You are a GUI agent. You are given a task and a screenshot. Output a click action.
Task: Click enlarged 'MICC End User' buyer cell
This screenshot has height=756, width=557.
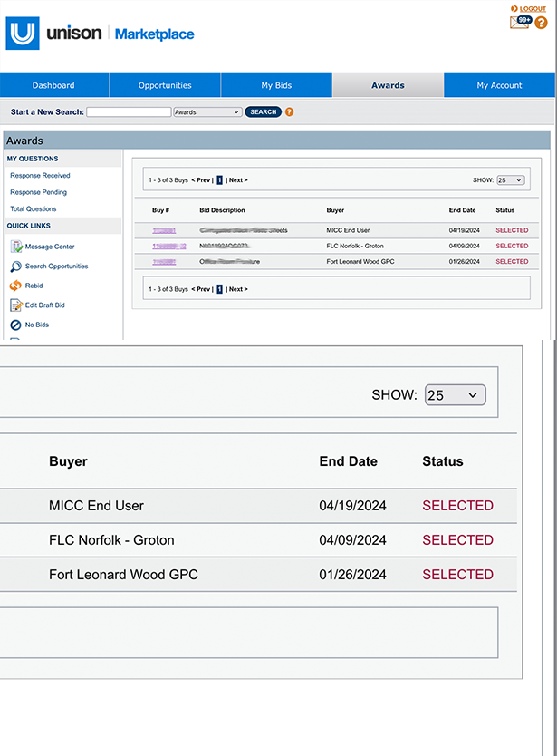(96, 505)
